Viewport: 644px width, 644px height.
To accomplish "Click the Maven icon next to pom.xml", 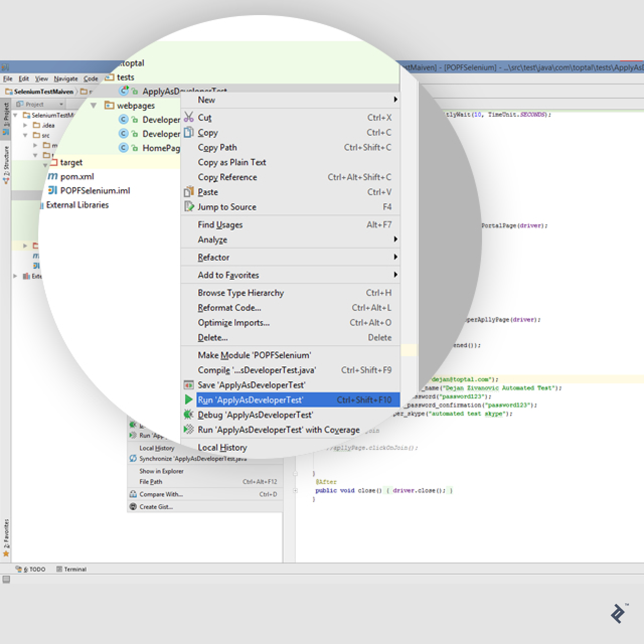I will 53,177.
